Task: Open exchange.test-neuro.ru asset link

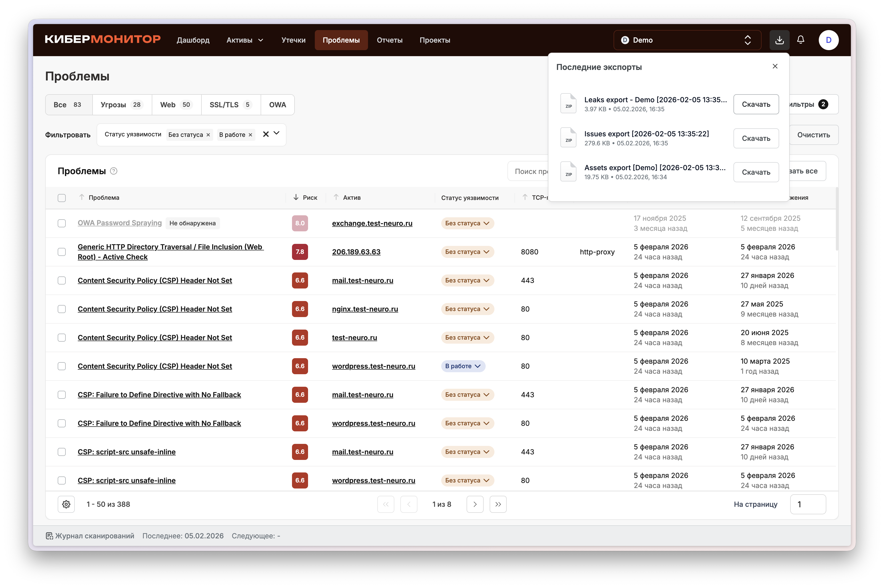Action: (372, 223)
